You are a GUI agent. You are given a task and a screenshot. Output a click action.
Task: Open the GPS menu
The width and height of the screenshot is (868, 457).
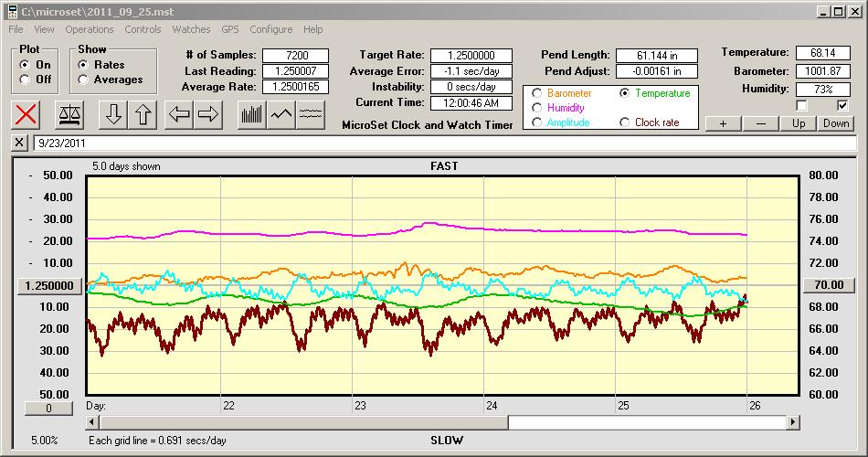tap(230, 29)
